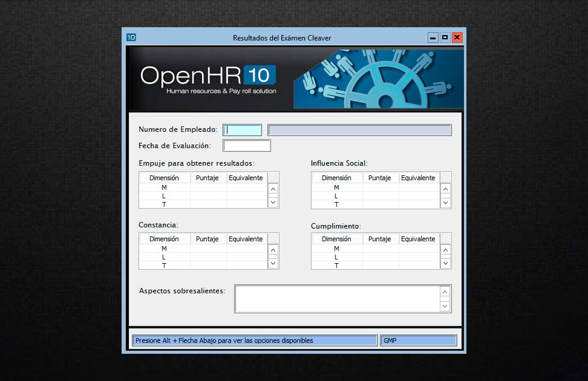Maximize the Resultados del Exámen Cleaver window
Viewport: 588px width, 381px height.
[x=445, y=37]
